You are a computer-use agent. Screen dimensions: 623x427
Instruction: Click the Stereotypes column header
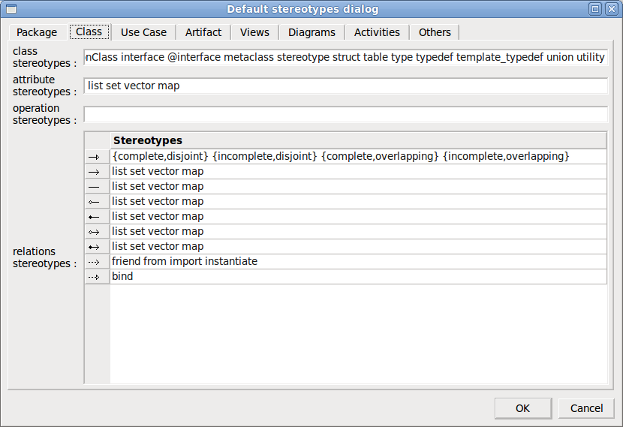(358, 140)
